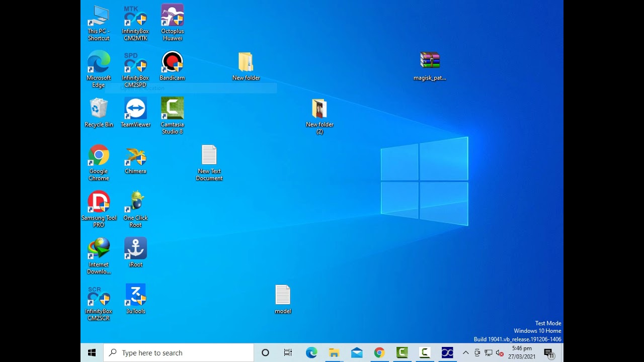Open the Recycle Bin
Viewport: 644px width, 362px height.
(99, 113)
